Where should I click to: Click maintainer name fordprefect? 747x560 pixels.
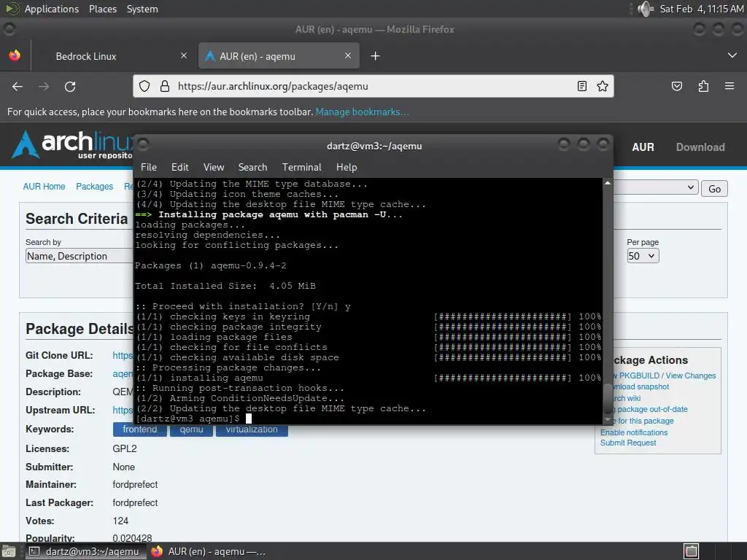click(x=135, y=485)
